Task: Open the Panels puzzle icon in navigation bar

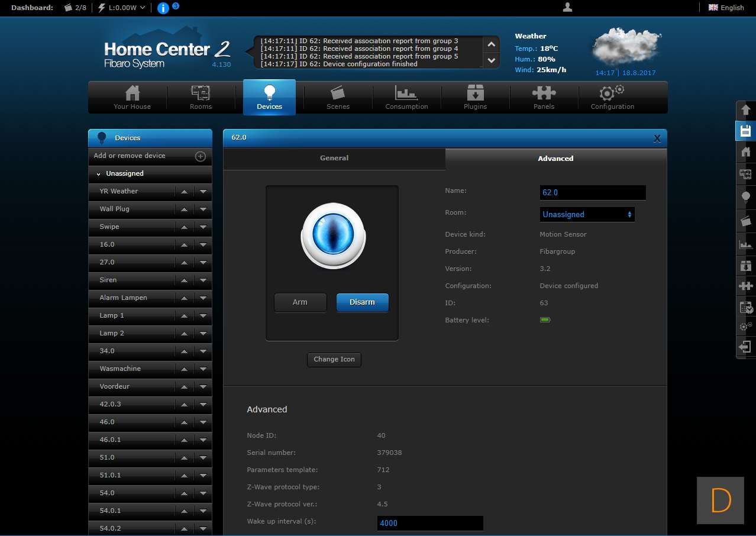Action: click(x=544, y=98)
